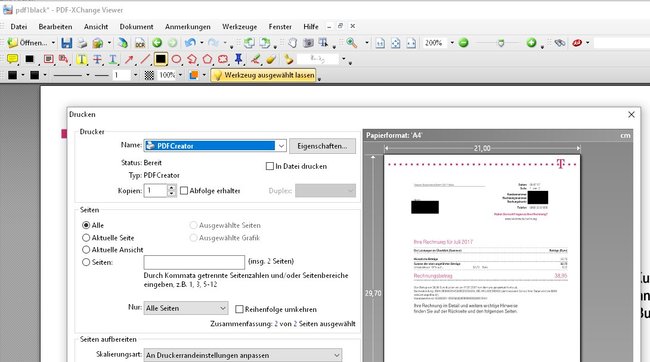650x362 pixels.
Task: Select the Eraser tool
Action: pyautogui.click(x=271, y=59)
